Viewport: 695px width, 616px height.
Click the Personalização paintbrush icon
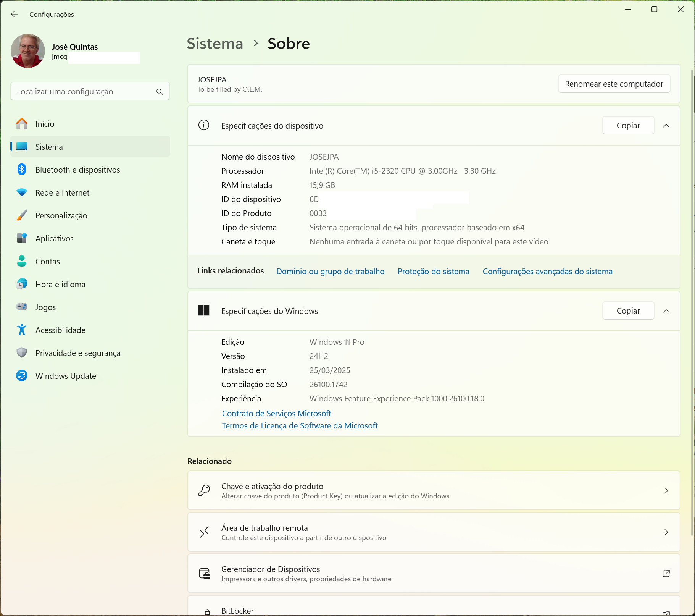(22, 215)
